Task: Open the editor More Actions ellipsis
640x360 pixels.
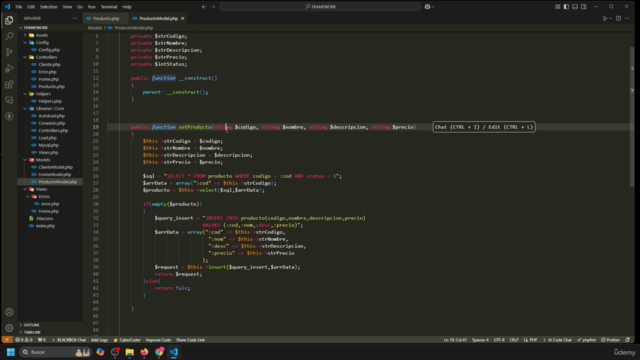Action: [627, 18]
